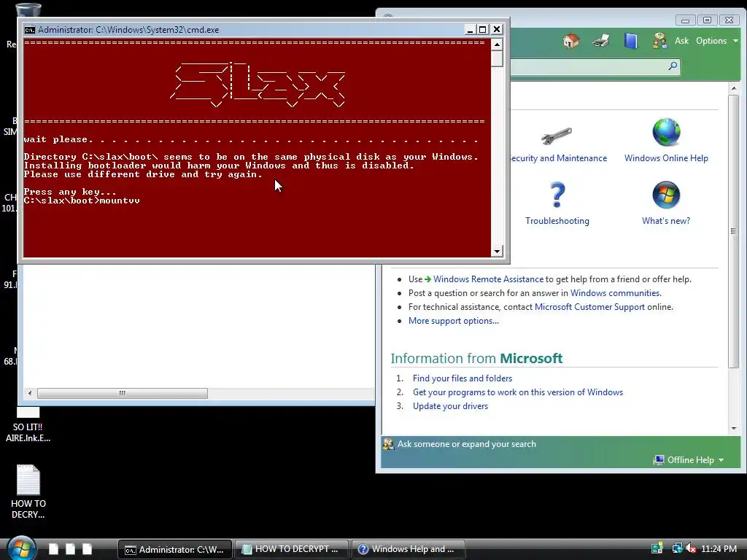Maximize the Windows Help window
747x560 pixels.
[707, 20]
